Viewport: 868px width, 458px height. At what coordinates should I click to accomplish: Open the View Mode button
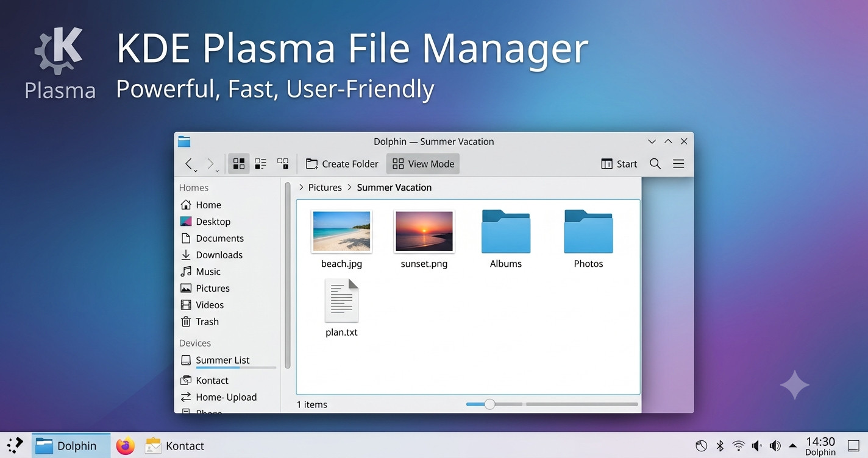coord(423,164)
